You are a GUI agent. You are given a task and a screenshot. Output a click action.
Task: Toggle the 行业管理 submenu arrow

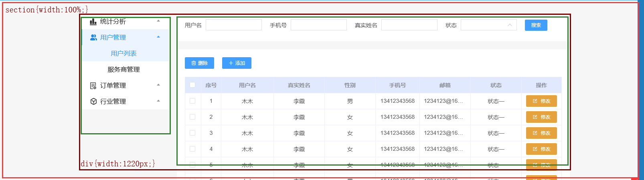[158, 101]
